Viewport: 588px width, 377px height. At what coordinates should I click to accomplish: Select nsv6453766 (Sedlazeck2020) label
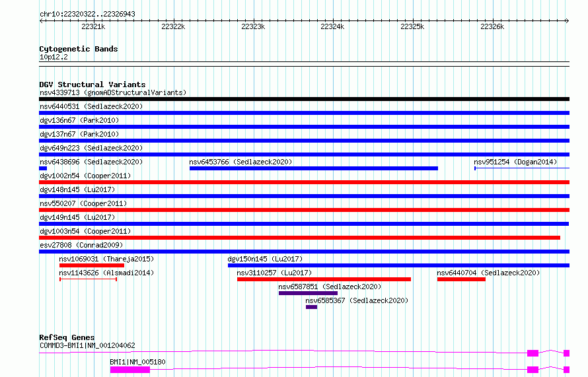pos(240,162)
